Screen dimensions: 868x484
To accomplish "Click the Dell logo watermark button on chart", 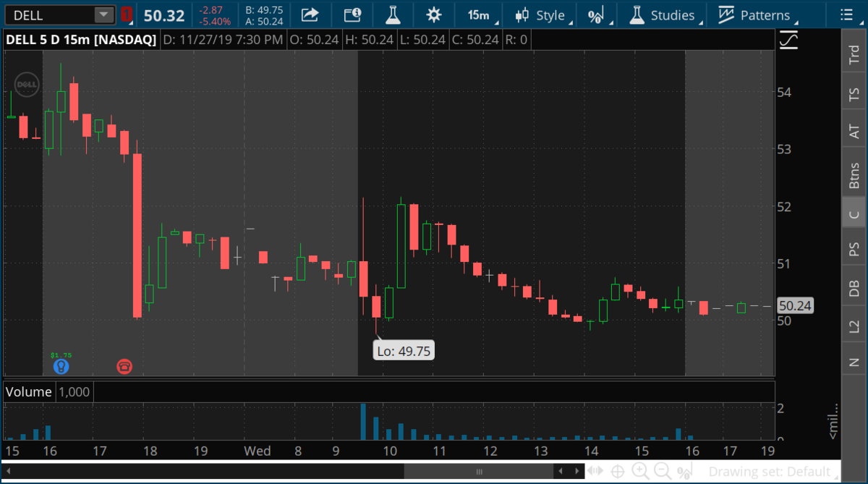I will (x=27, y=85).
